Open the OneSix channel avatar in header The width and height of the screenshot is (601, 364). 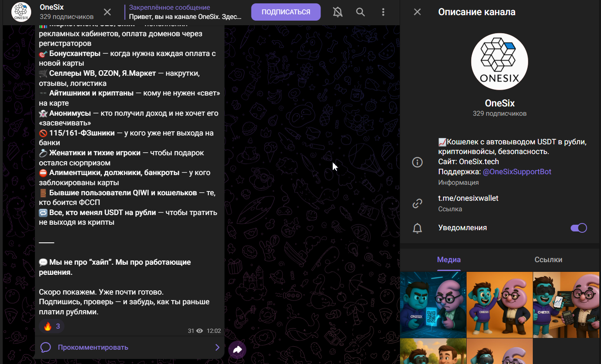click(21, 12)
